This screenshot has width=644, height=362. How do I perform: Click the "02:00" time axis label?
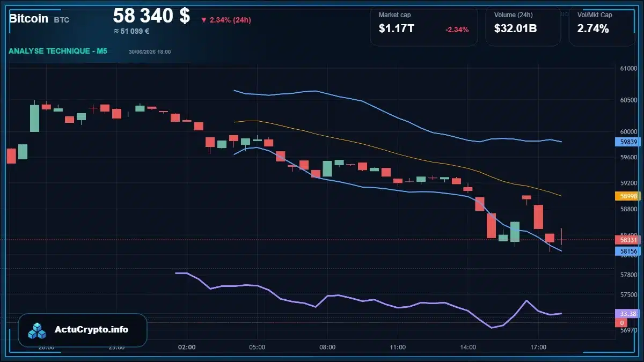187,347
